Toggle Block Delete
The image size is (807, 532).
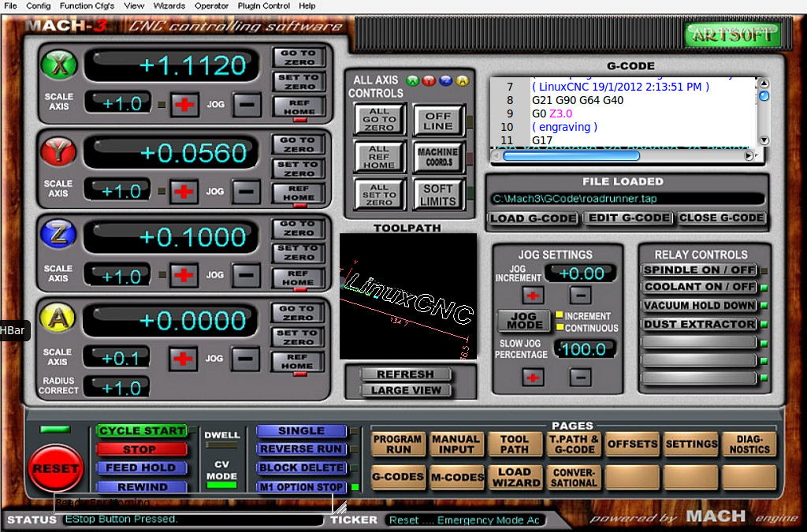[301, 467]
